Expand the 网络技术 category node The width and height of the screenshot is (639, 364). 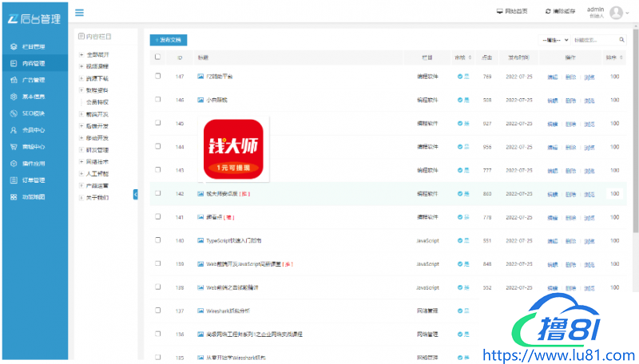pyautogui.click(x=81, y=161)
